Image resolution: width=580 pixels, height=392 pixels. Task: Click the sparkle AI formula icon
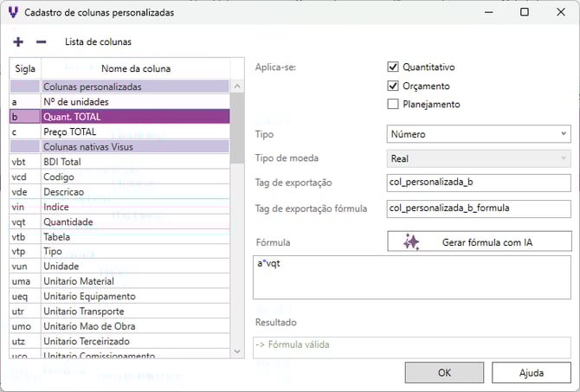[x=412, y=242]
